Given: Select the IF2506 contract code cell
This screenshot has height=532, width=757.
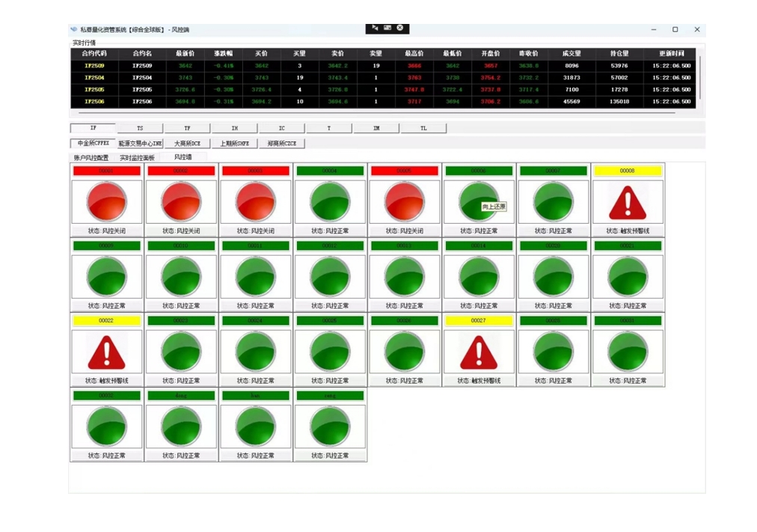Looking at the screenshot, I should (94, 102).
